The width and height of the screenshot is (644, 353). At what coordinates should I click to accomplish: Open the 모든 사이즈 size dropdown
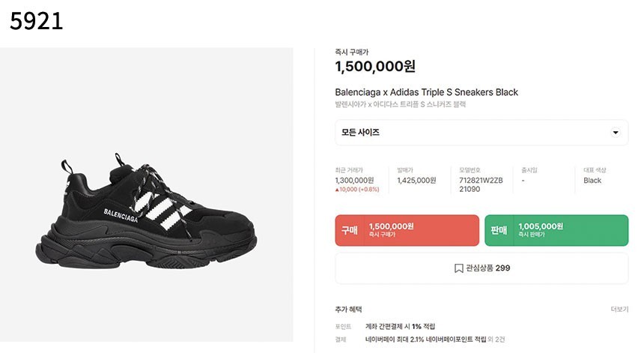click(481, 133)
